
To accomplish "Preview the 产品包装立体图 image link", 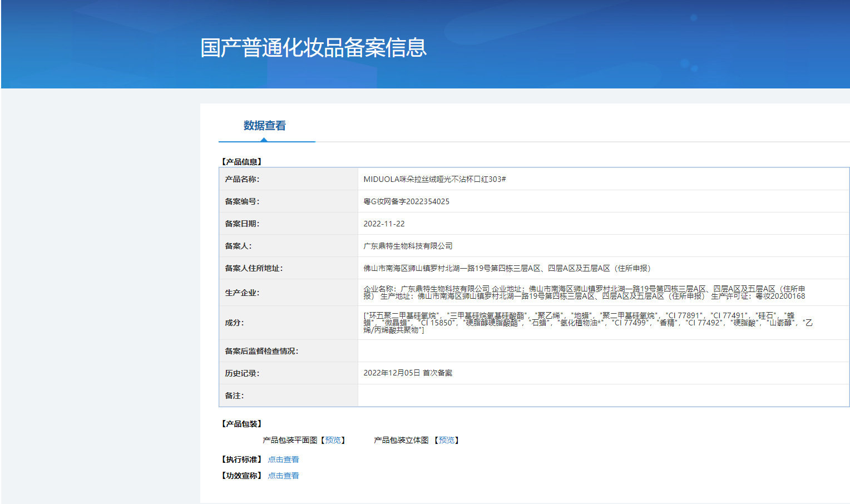I will [x=446, y=440].
